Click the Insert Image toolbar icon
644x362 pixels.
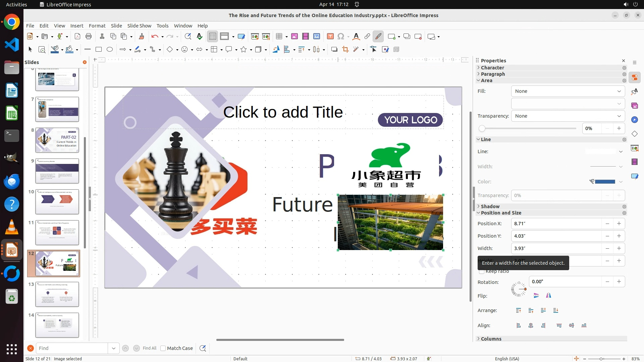click(x=294, y=37)
